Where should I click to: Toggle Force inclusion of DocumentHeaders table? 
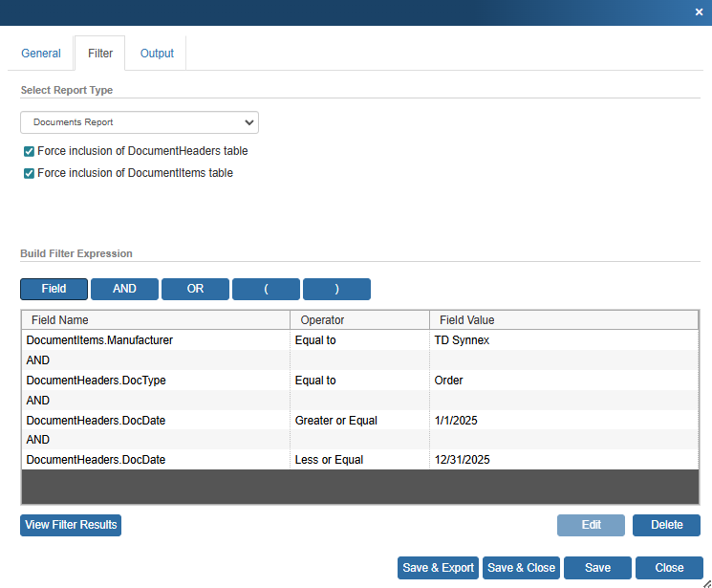click(x=29, y=151)
